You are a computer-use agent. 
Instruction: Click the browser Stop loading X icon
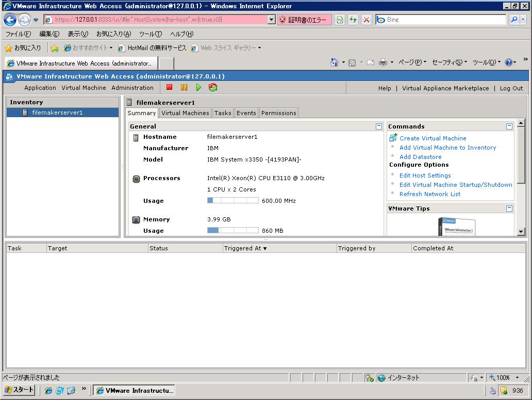click(x=367, y=20)
